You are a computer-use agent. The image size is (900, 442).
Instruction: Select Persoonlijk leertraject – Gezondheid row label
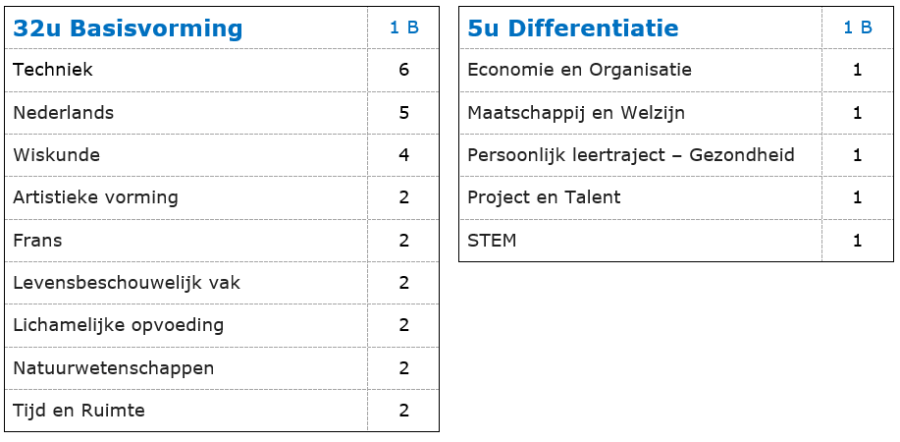631,155
